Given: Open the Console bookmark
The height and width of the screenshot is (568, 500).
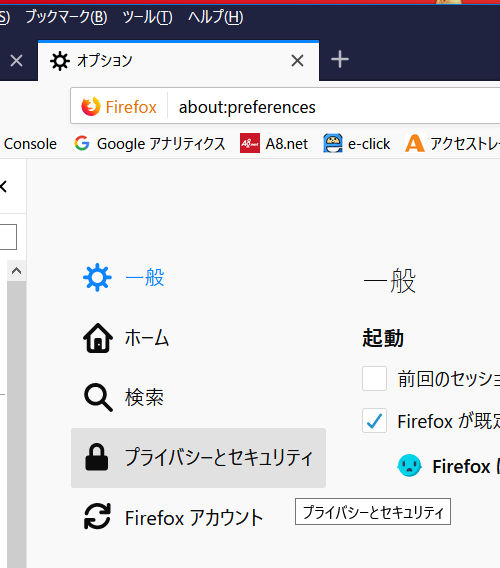Looking at the screenshot, I should click(x=30, y=144).
